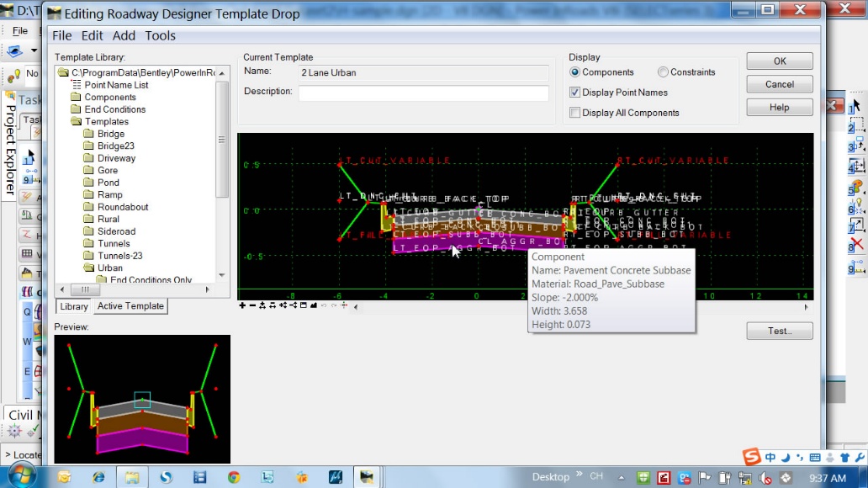
Task: Click the undo arrow below the template view
Action: (x=325, y=305)
